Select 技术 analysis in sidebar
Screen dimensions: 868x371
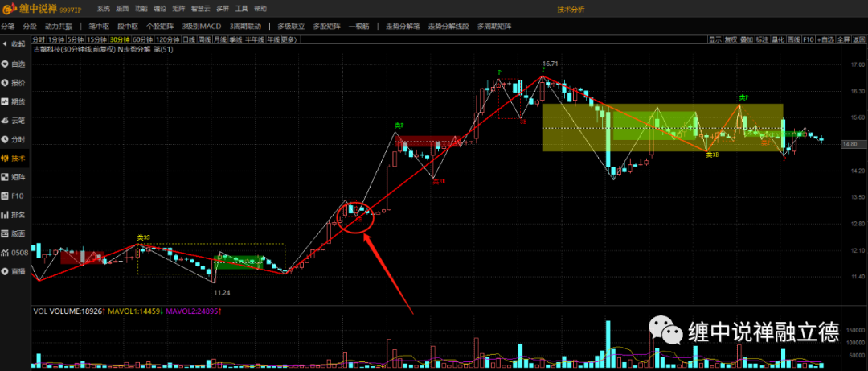[x=14, y=158]
